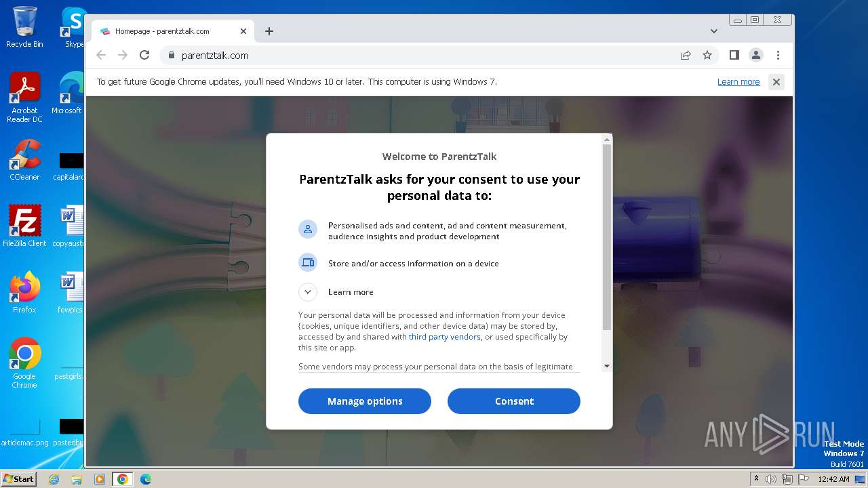This screenshot has height=488, width=868.
Task: Open the Chrome side panel
Action: (x=734, y=55)
